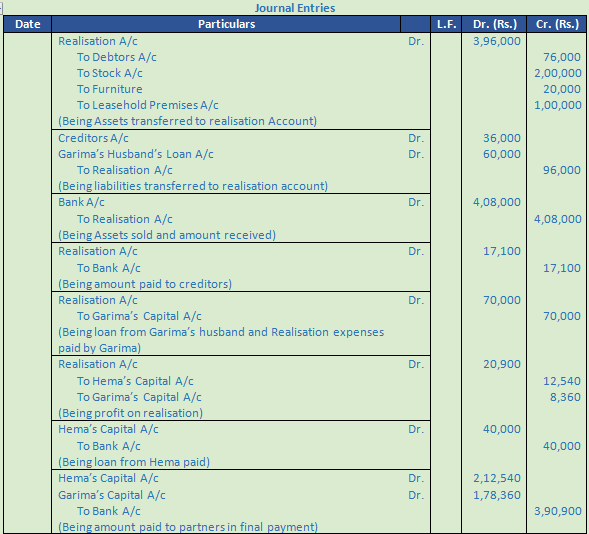Select the Cr. (Rs.) column header
Viewport: 589px width, 534px height.
[557, 24]
